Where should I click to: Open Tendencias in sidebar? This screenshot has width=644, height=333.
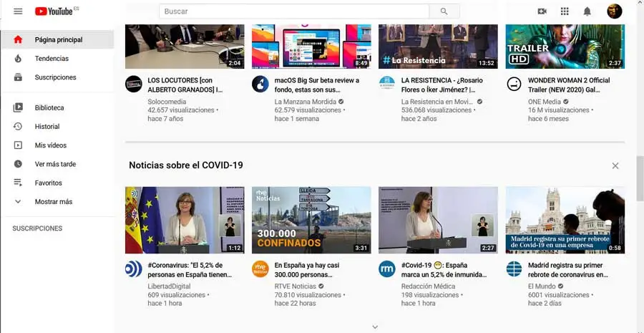[x=57, y=59]
